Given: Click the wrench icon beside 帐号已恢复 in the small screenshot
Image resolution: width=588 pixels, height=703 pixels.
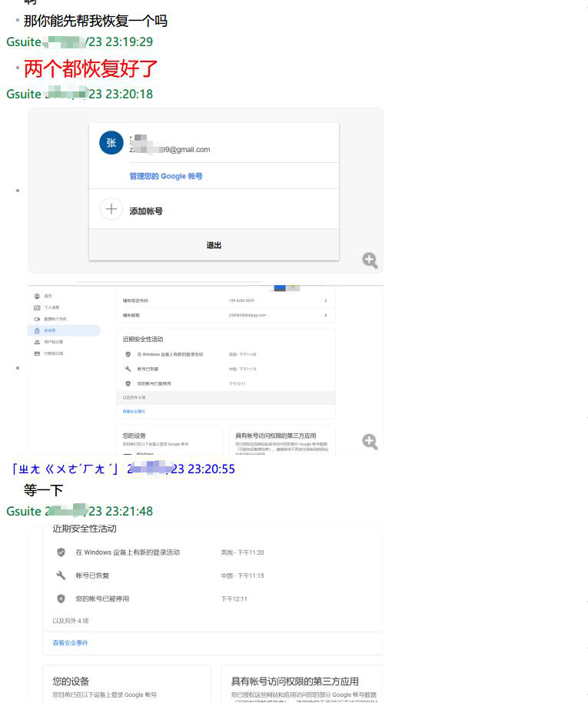Looking at the screenshot, I should click(128, 369).
